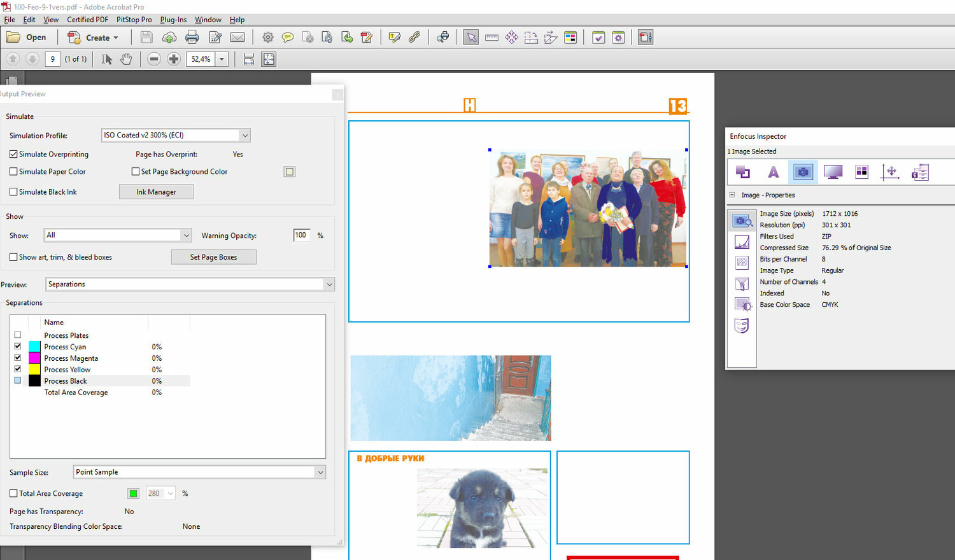Click Inspector Summary list tab icon
The width and height of the screenshot is (955, 560).
(921, 172)
